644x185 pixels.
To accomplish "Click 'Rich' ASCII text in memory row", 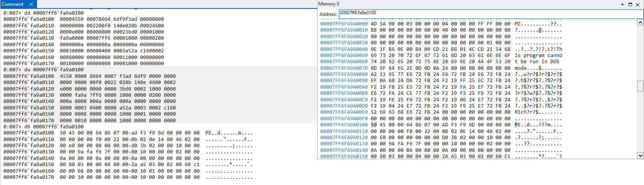I will pyautogui.click(x=521, y=112).
